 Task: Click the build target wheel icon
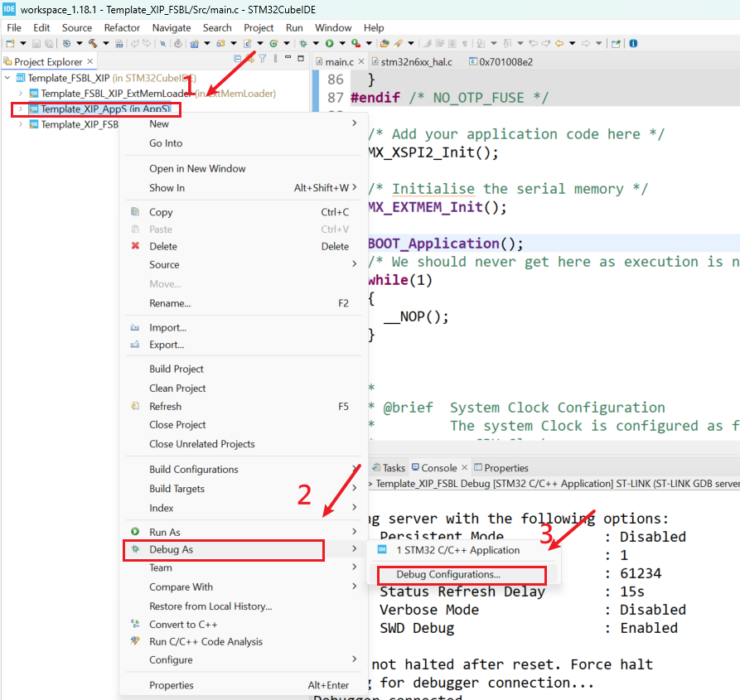click(66, 43)
